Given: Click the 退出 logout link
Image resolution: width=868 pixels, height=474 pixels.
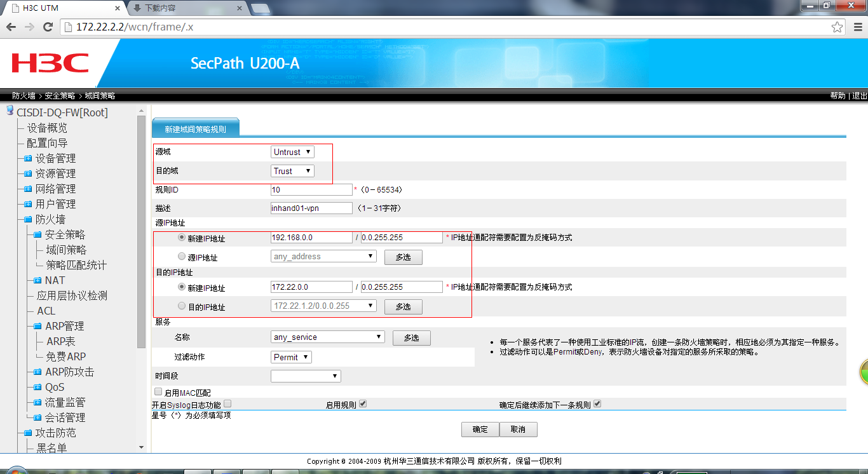Looking at the screenshot, I should coord(860,95).
